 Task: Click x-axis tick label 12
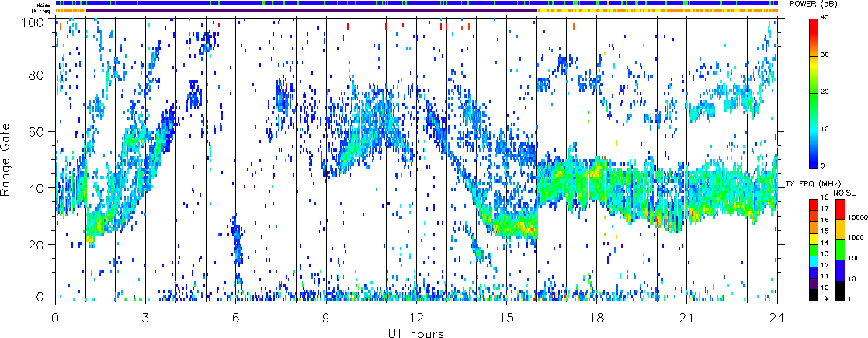416,318
